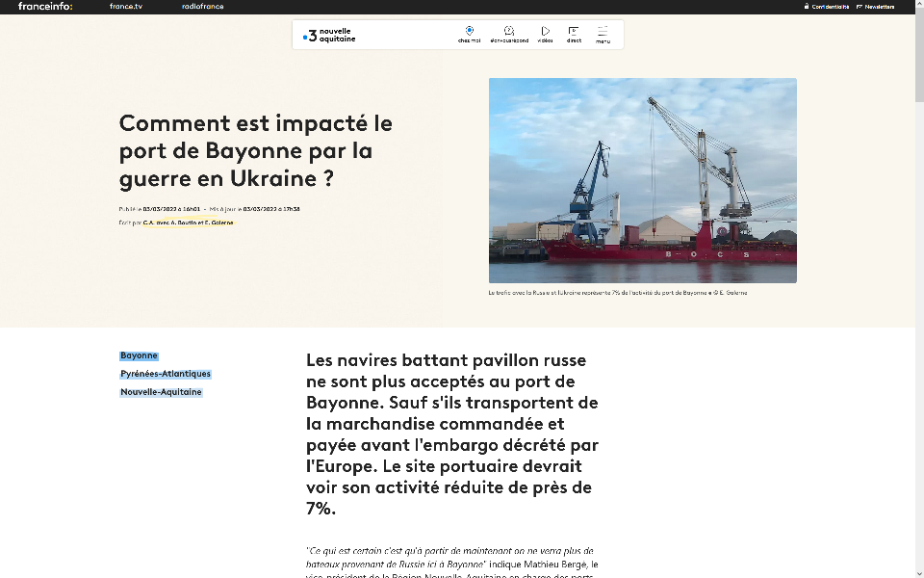924x578 pixels.
Task: Click the article headline about port de Bayonne
Action: pyautogui.click(x=255, y=151)
